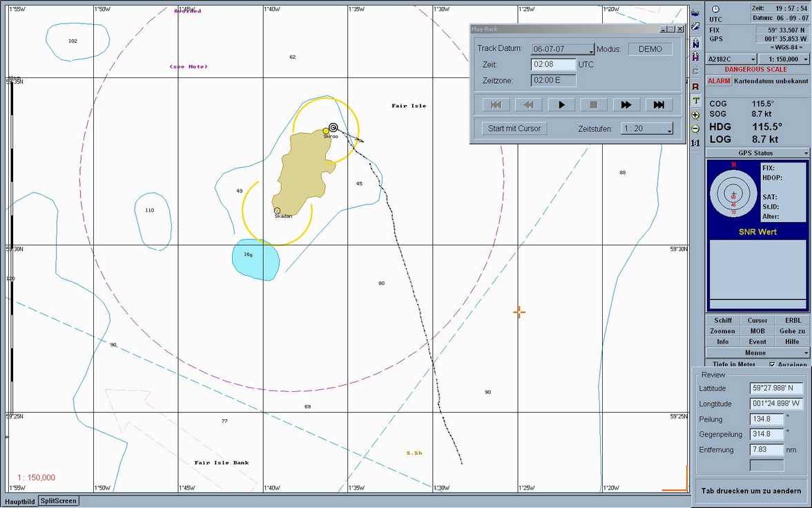Open the Track Datum dropdown
Viewport: 812px width, 508px height.
pos(590,50)
